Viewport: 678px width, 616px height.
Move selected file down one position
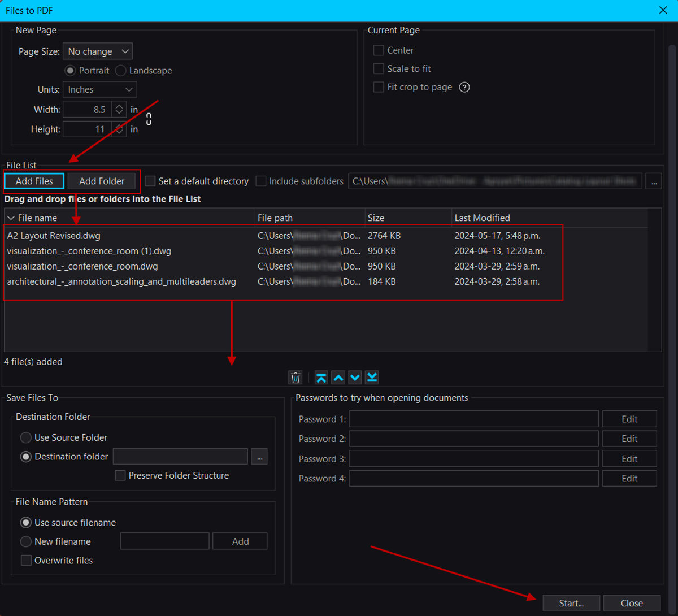[x=355, y=378]
